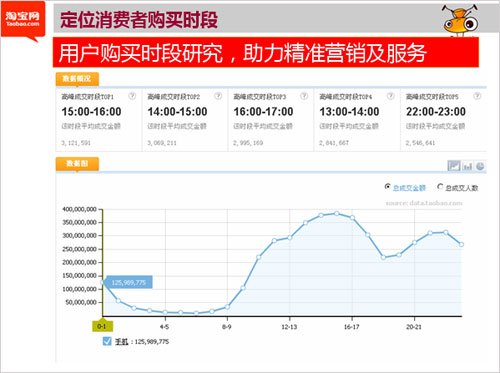This screenshot has width=500, height=373.
Task: Click the 50,000,000 y-axis label
Action: [x=81, y=302]
